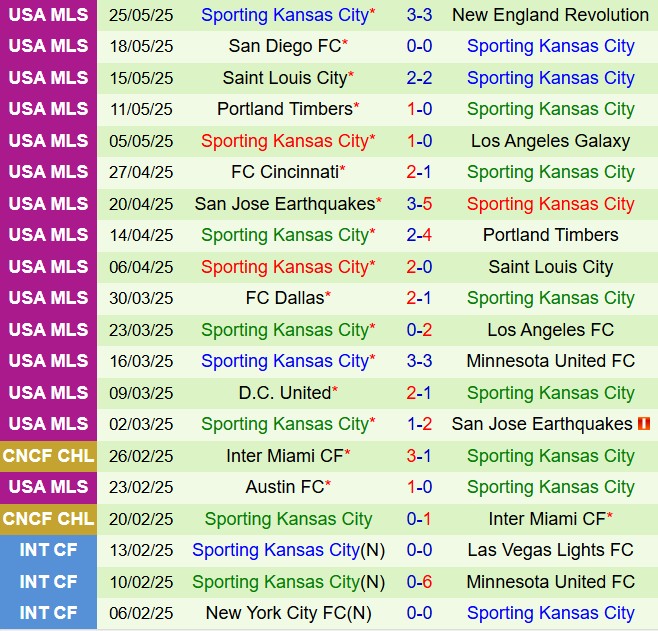Open the D.C. United team page
Image resolution: width=658 pixels, height=631 pixels.
(284, 393)
